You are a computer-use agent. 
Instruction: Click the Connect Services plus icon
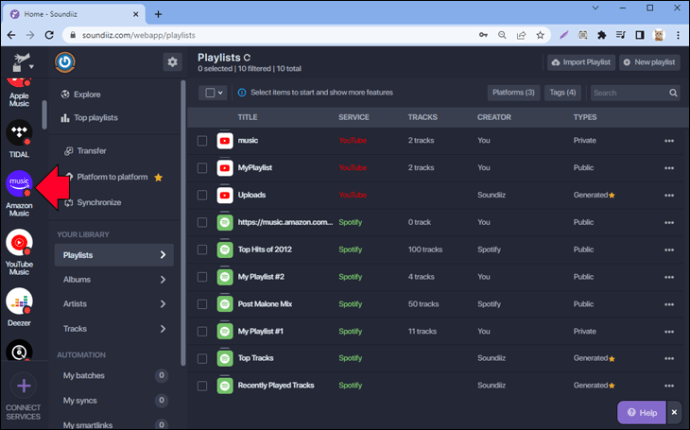point(23,386)
